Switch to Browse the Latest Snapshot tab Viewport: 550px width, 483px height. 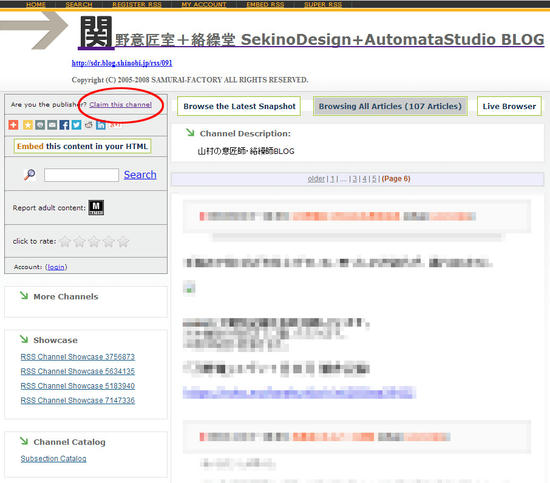pyautogui.click(x=239, y=106)
